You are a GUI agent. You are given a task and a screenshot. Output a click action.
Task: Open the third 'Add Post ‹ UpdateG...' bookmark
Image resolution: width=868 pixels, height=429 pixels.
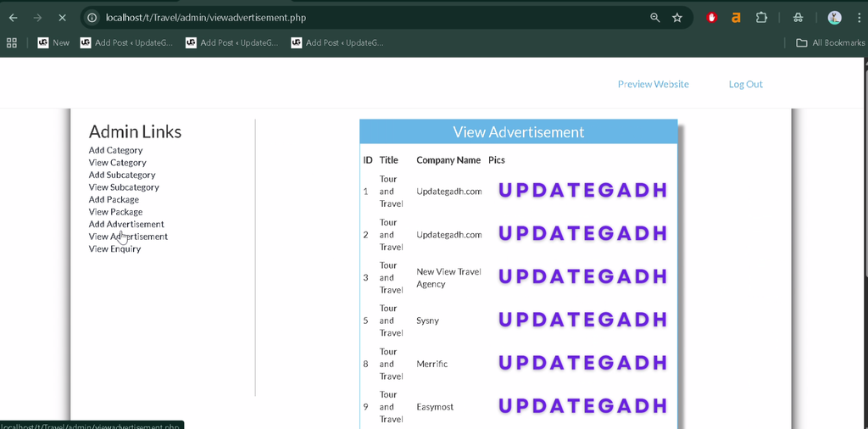click(337, 42)
